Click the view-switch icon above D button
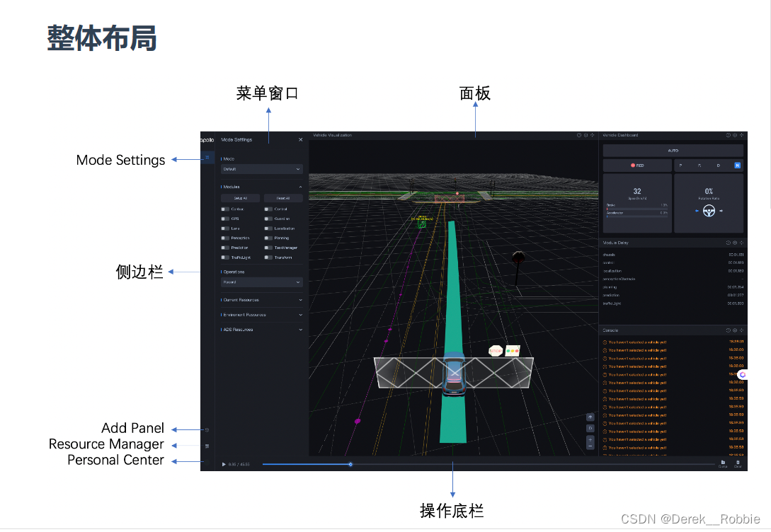The width and height of the screenshot is (771, 532). 590,417
